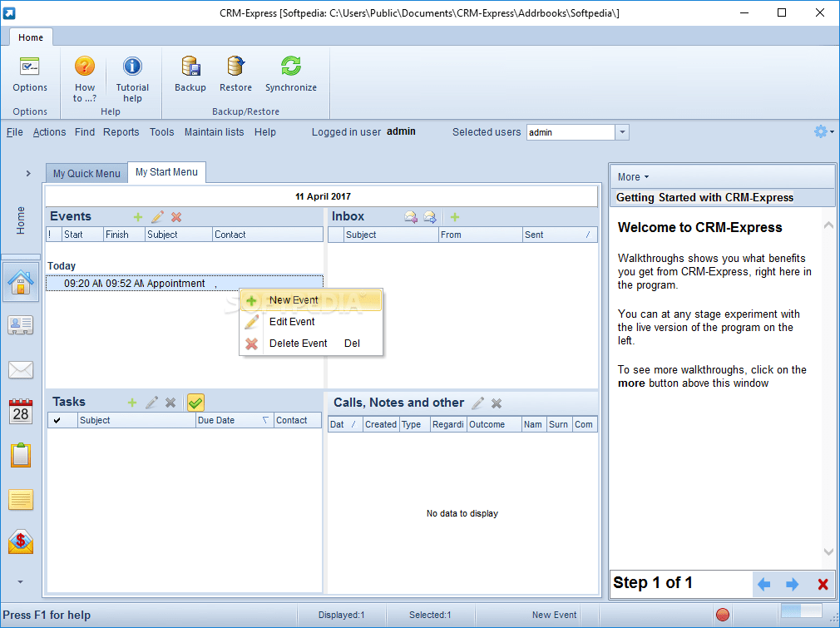Switch to the My Quick Menu tab

(x=86, y=172)
